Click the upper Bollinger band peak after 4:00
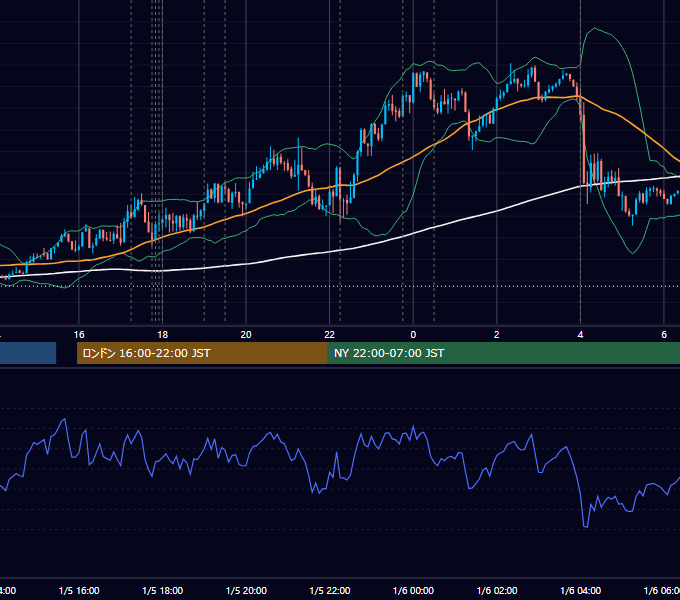 [x=594, y=29]
